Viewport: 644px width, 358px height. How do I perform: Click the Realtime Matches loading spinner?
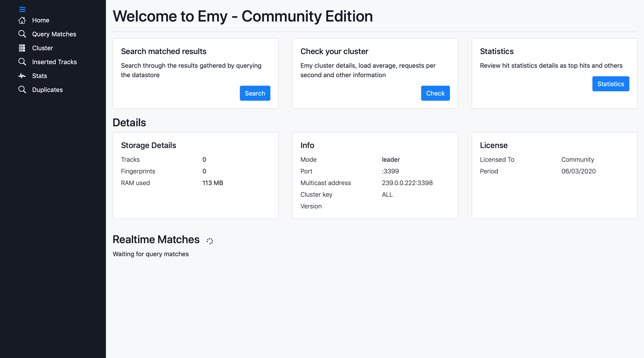pyautogui.click(x=210, y=241)
